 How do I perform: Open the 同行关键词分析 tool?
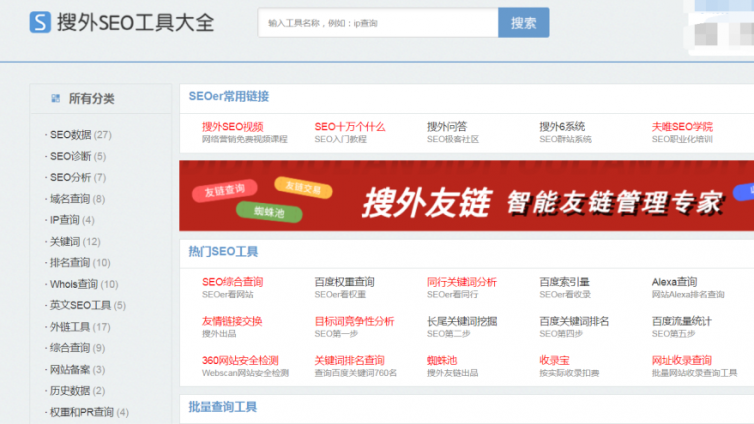tap(462, 282)
